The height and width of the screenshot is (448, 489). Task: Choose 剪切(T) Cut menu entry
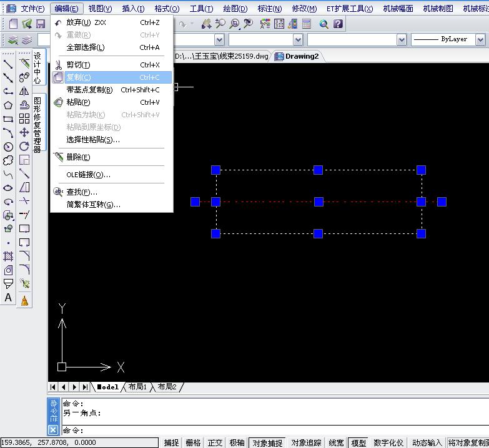coord(112,65)
